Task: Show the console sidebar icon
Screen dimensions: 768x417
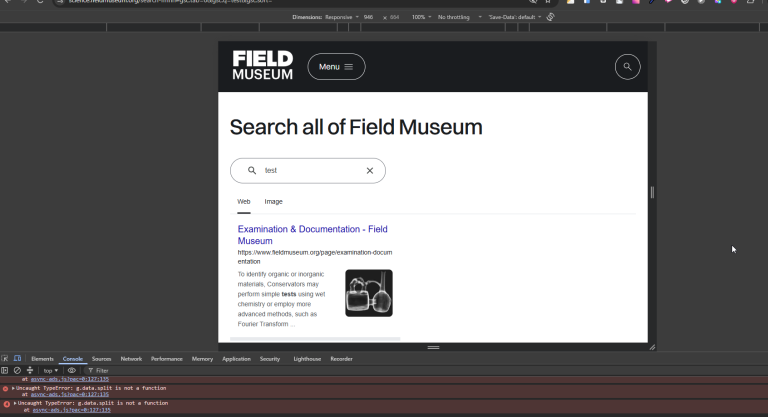Action: point(4,370)
